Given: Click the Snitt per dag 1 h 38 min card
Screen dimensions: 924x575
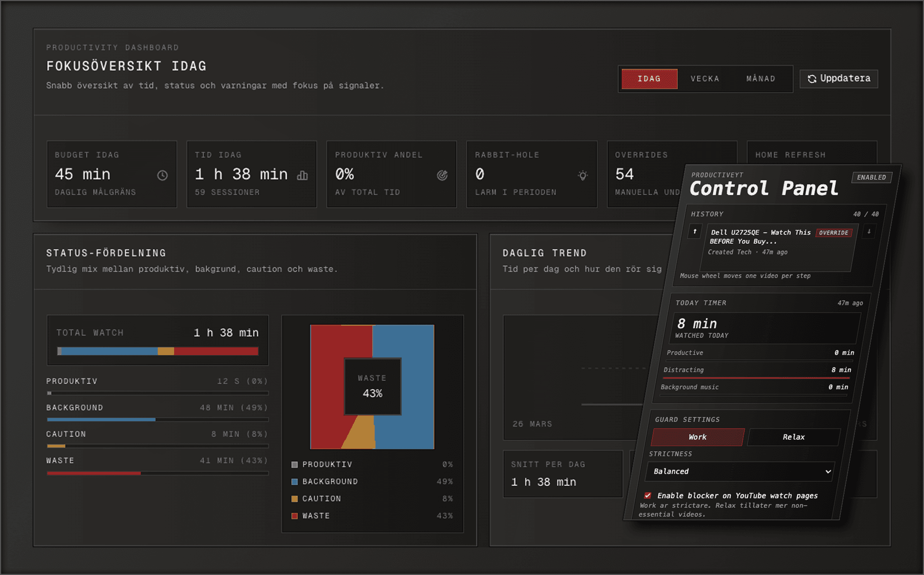Looking at the screenshot, I should pyautogui.click(x=563, y=474).
